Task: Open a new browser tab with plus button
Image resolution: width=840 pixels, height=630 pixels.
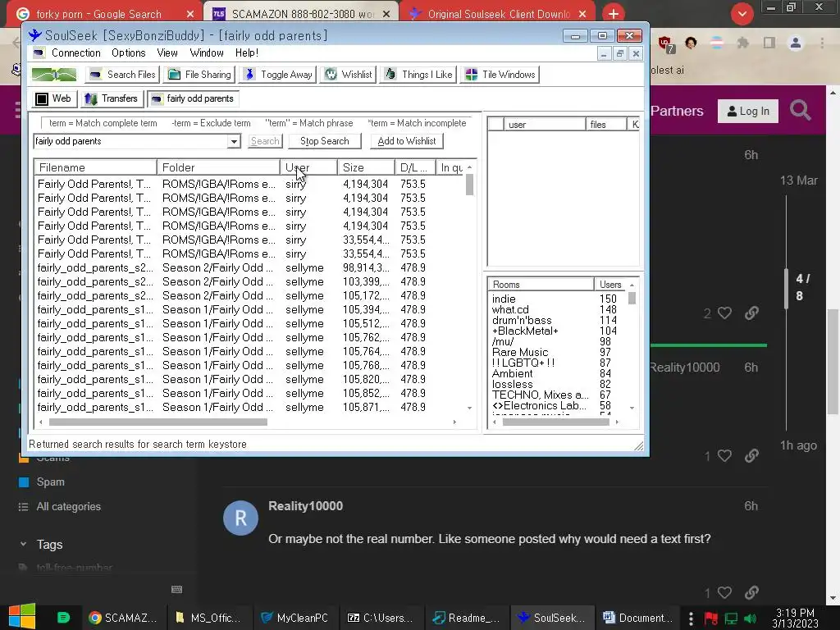Action: pyautogui.click(x=614, y=14)
